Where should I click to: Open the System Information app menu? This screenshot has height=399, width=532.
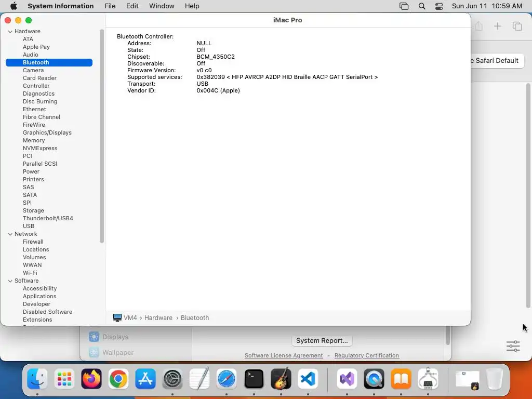(60, 6)
